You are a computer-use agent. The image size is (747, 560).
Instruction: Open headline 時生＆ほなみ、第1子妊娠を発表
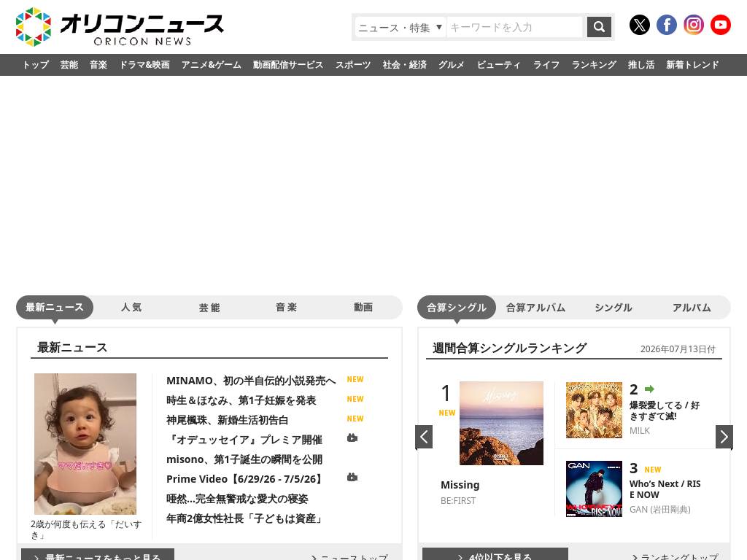point(241,400)
